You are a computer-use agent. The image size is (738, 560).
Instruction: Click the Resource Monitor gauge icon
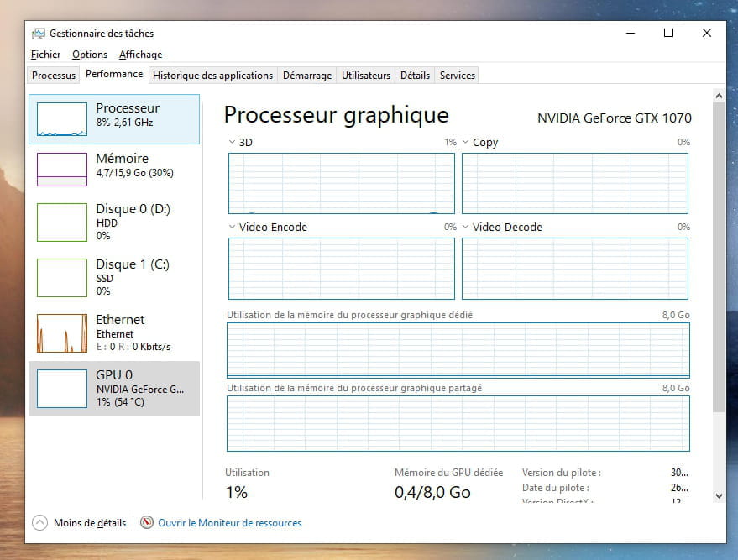(x=147, y=522)
